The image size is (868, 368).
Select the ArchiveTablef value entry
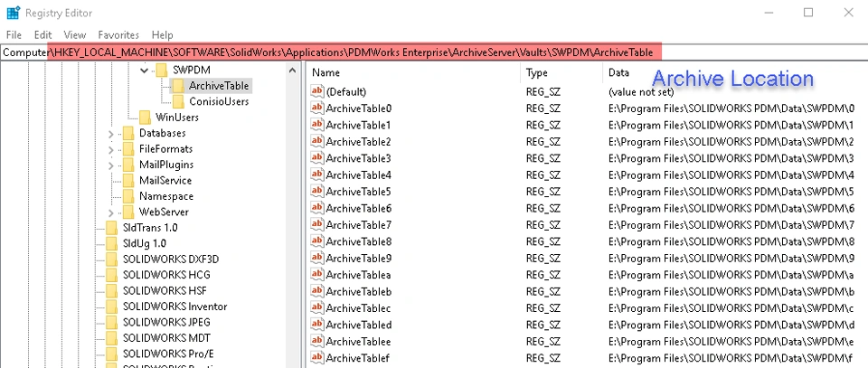coord(358,358)
